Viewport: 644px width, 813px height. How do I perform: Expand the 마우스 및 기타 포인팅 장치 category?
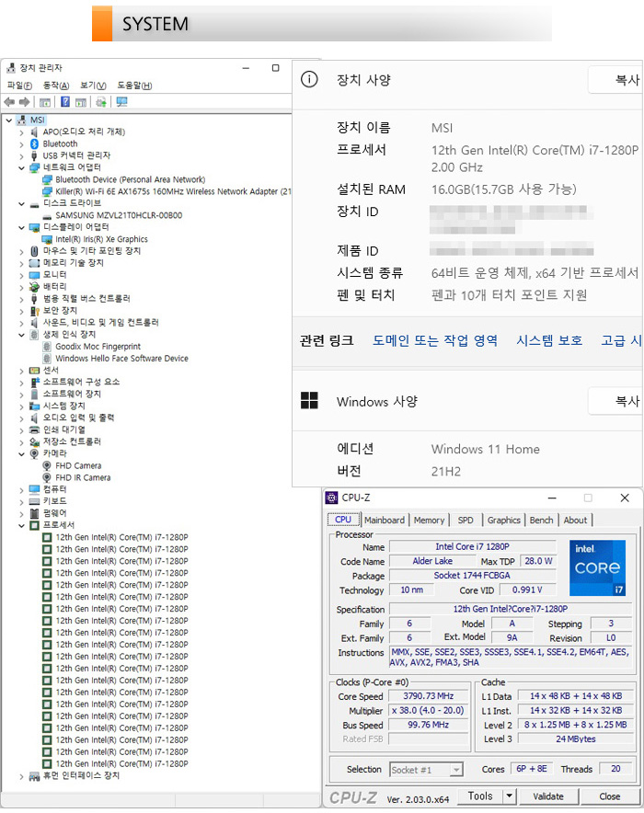click(21, 251)
